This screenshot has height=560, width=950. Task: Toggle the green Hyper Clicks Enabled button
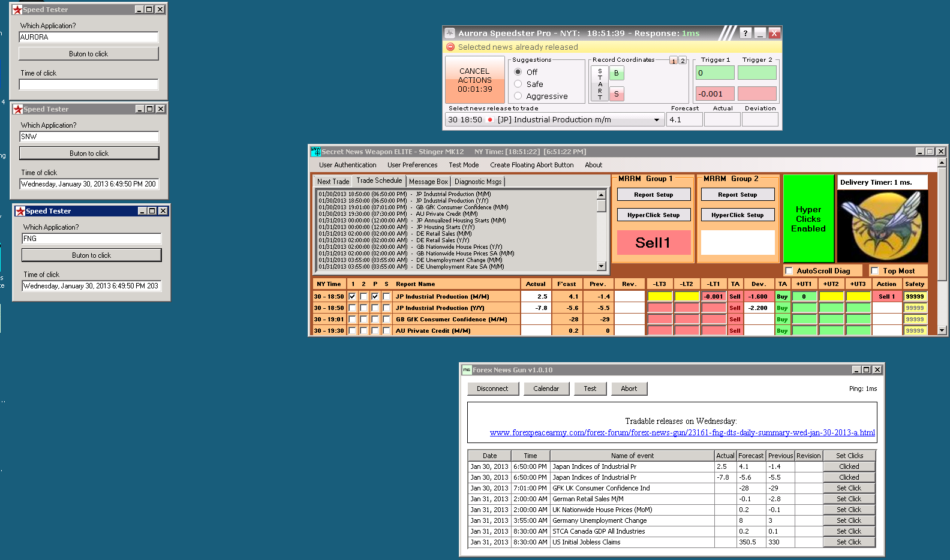click(x=808, y=219)
